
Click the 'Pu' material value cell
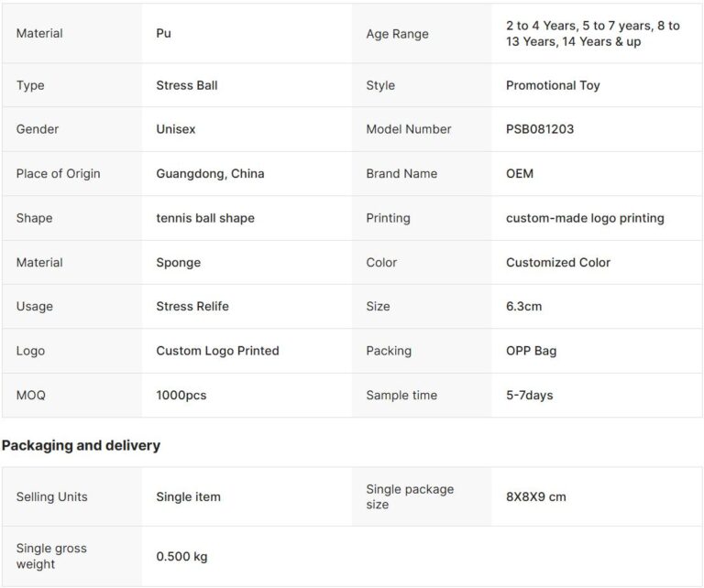click(x=164, y=33)
